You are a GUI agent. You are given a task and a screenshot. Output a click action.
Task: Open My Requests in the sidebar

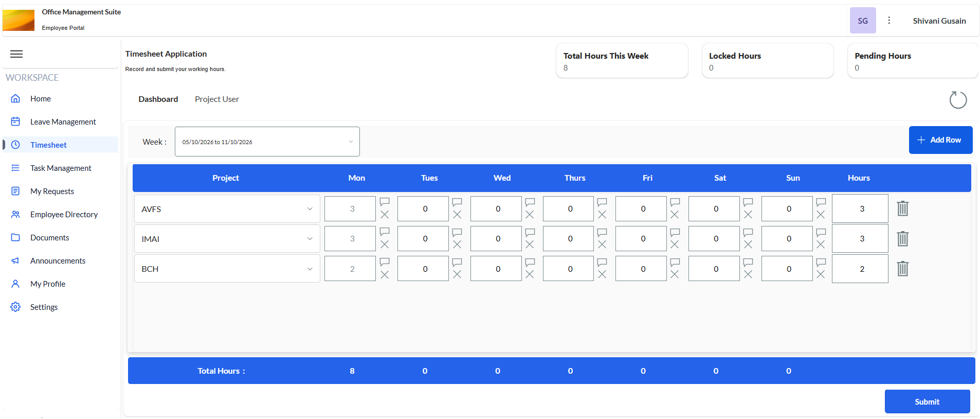point(61,191)
